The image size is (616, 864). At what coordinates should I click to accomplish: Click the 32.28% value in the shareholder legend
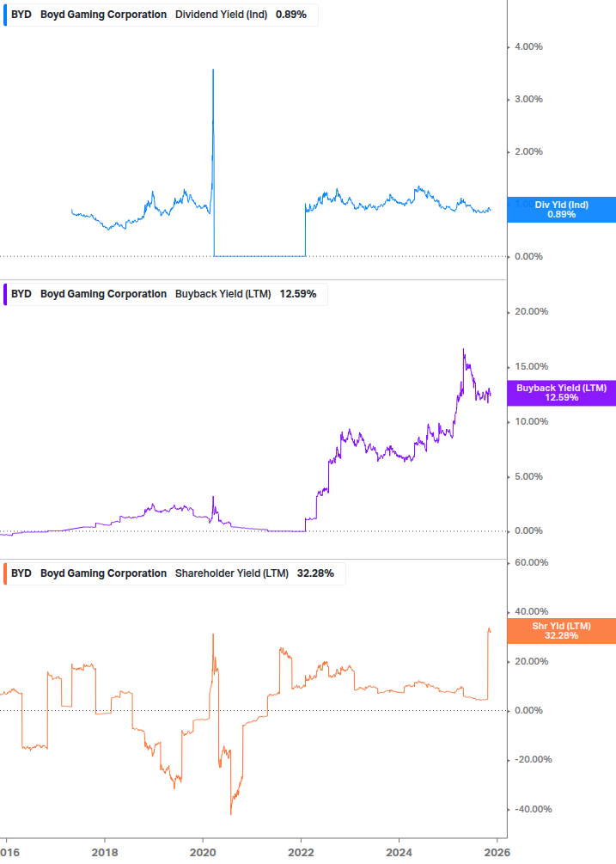(x=315, y=573)
